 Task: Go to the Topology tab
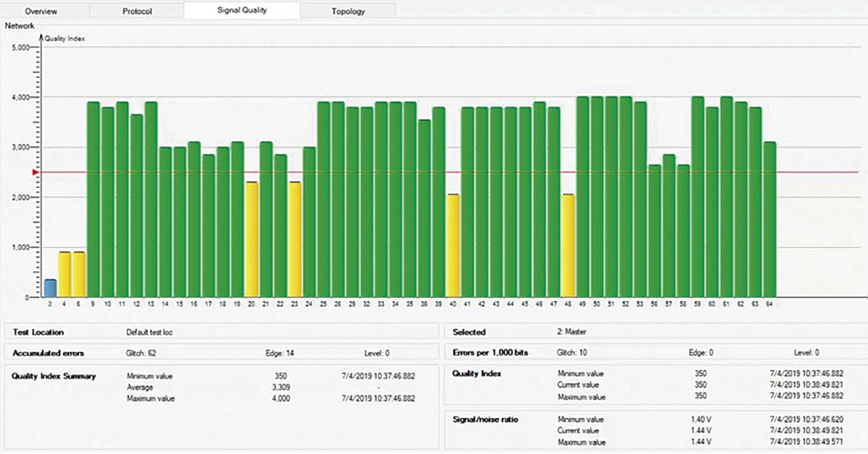tap(348, 11)
